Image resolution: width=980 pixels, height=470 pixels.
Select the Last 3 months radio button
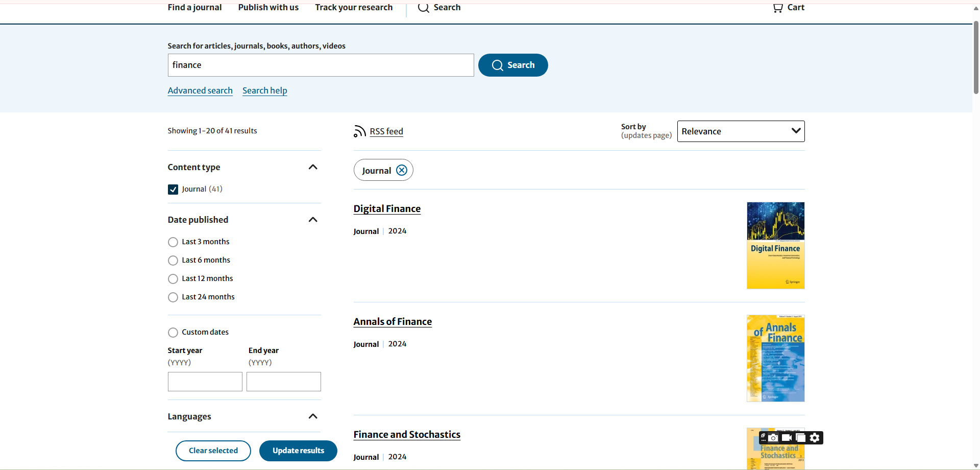(x=173, y=242)
